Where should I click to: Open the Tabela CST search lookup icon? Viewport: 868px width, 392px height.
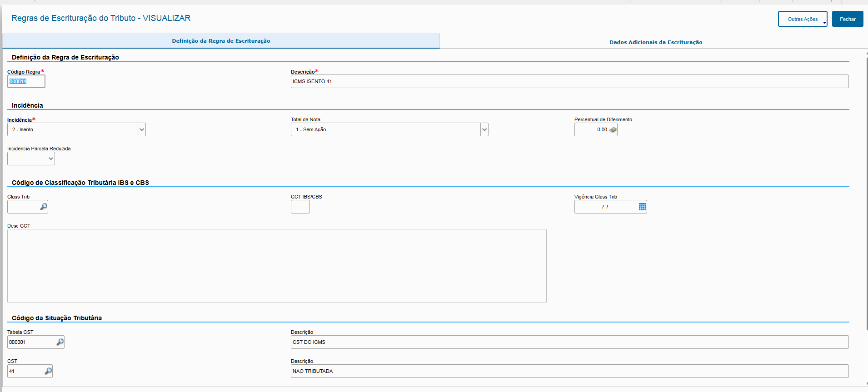point(60,342)
